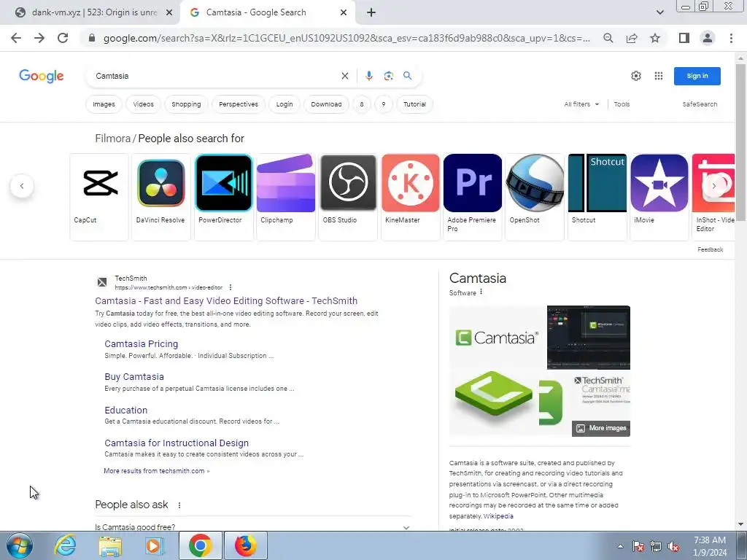The width and height of the screenshot is (747, 560).
Task: Open the All filters dropdown
Action: 581,104
